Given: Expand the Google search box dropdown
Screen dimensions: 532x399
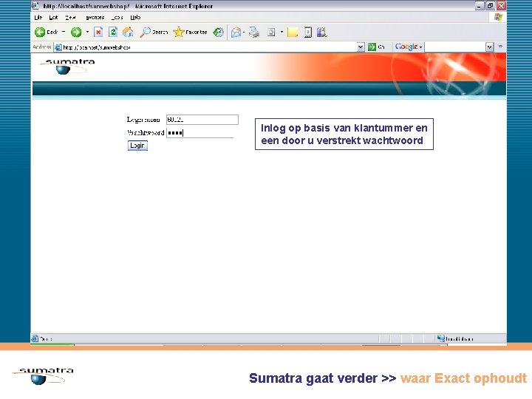Looking at the screenshot, I should pos(489,47).
